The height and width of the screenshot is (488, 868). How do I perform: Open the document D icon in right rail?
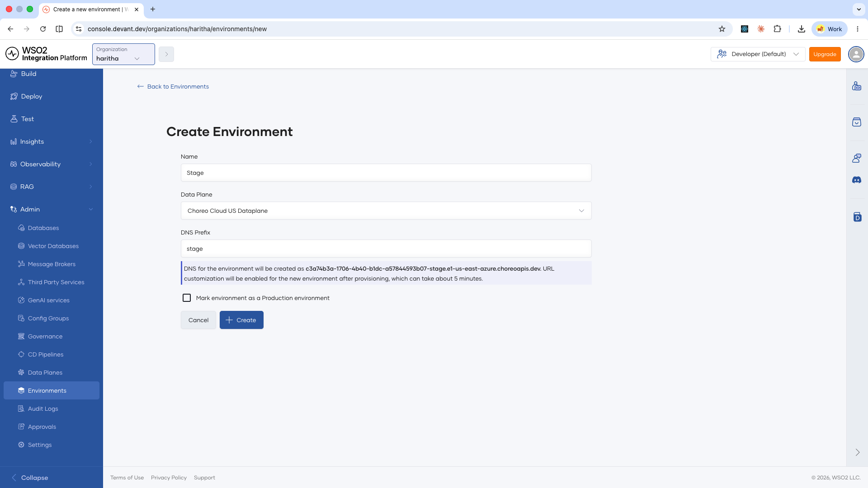857,217
